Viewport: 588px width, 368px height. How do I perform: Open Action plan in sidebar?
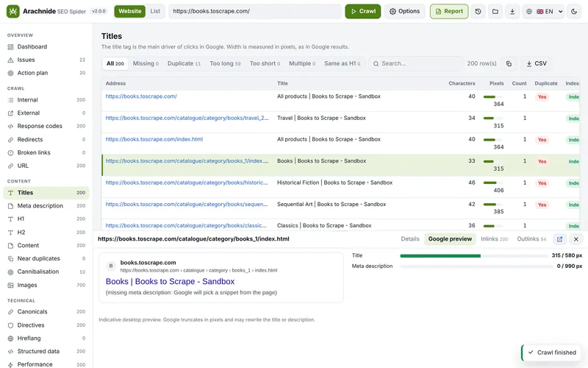[46, 73]
